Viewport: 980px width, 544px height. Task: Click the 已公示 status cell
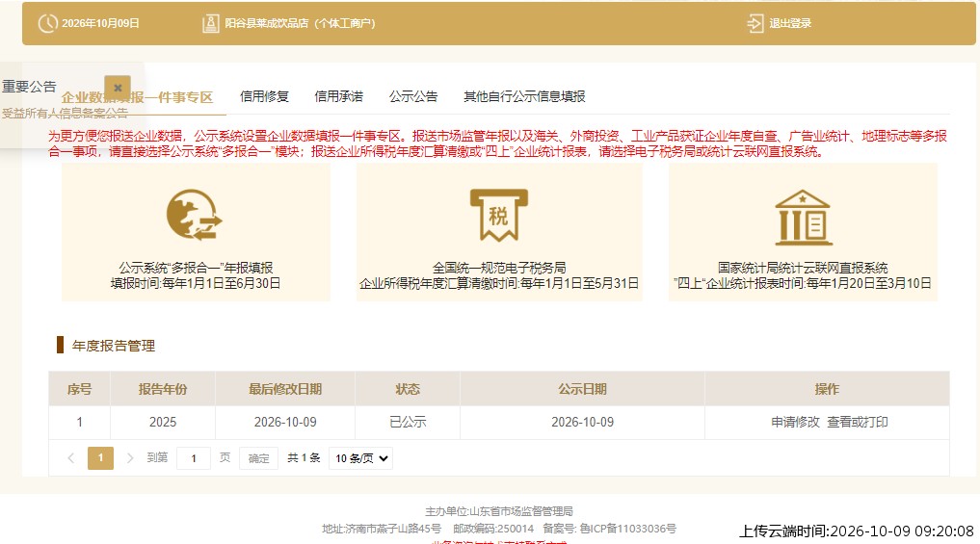[x=408, y=423]
